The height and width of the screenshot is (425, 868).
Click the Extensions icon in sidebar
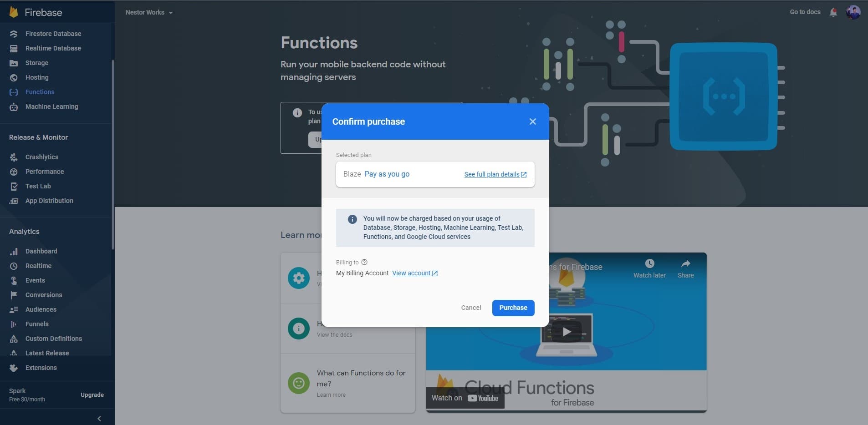14,368
